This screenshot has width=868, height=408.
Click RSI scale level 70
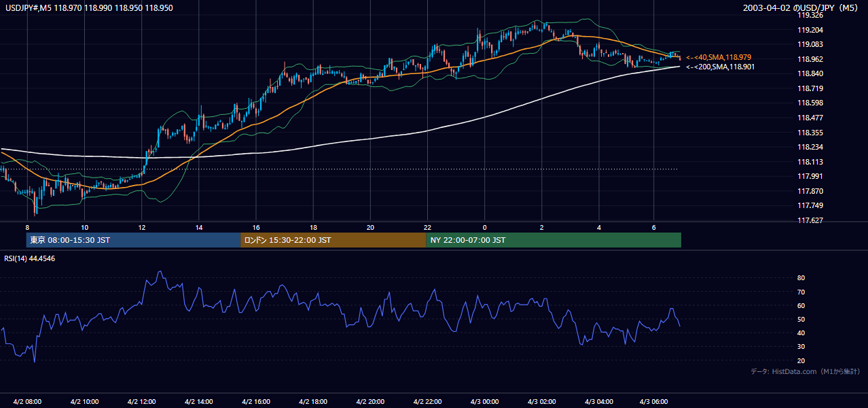pos(801,292)
